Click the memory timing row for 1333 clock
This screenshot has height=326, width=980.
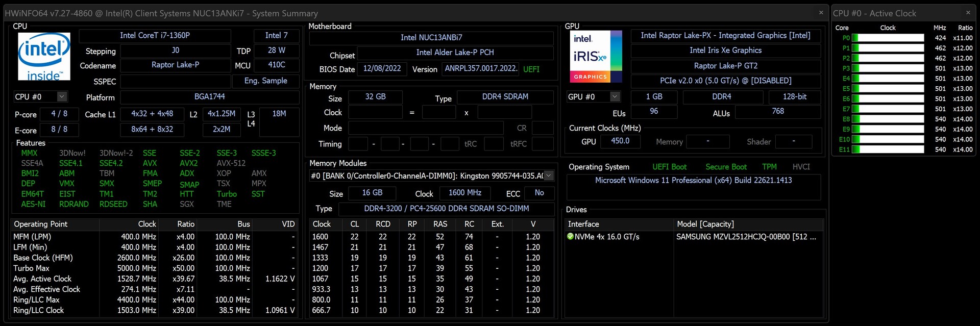(x=431, y=258)
